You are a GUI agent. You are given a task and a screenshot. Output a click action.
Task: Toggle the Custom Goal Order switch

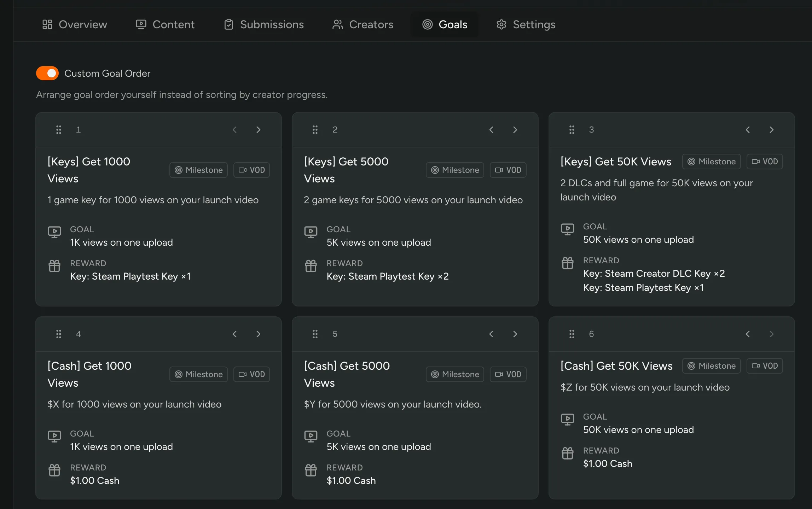click(47, 73)
